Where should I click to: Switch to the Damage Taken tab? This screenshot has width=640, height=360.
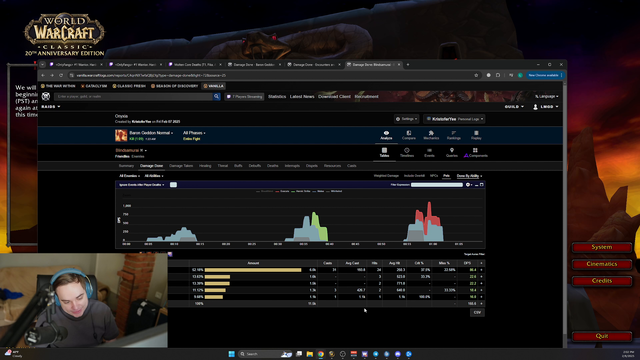click(x=181, y=166)
